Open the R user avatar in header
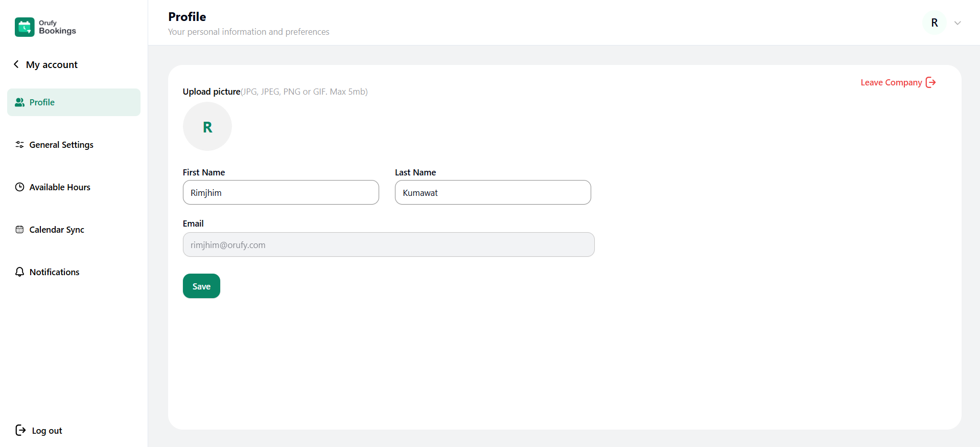Screen dimensions: 980x447 click(x=934, y=23)
